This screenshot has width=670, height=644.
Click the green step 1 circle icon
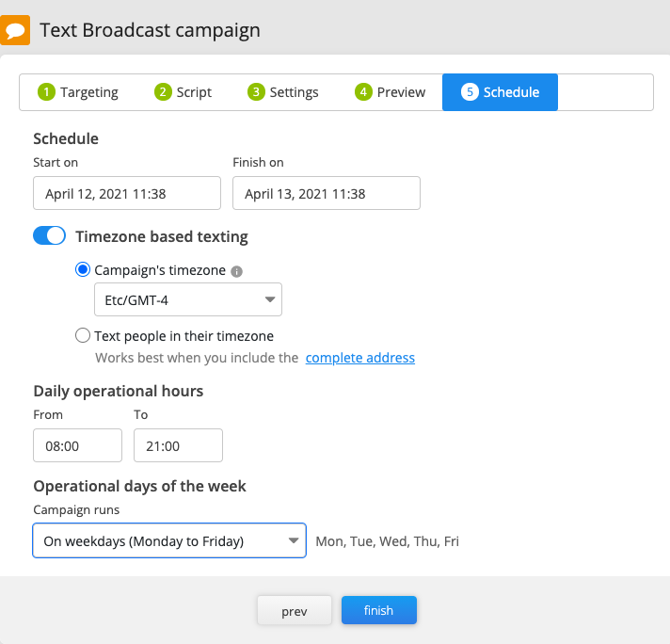46,92
